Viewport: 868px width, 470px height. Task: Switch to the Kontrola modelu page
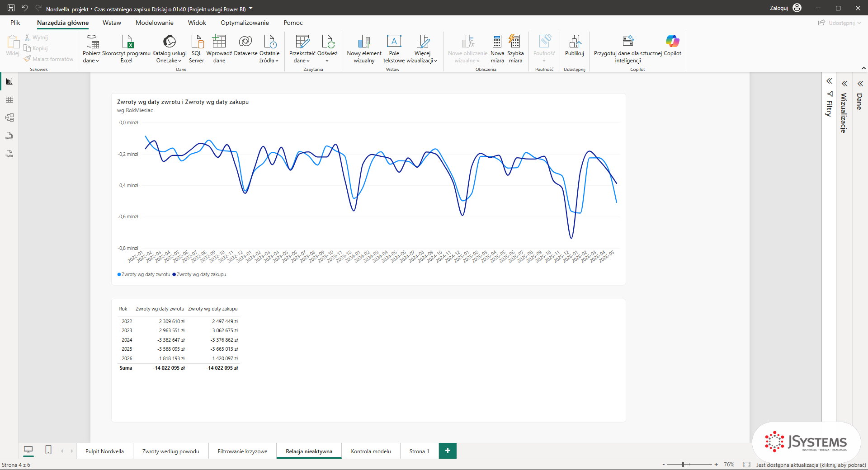tap(371, 451)
